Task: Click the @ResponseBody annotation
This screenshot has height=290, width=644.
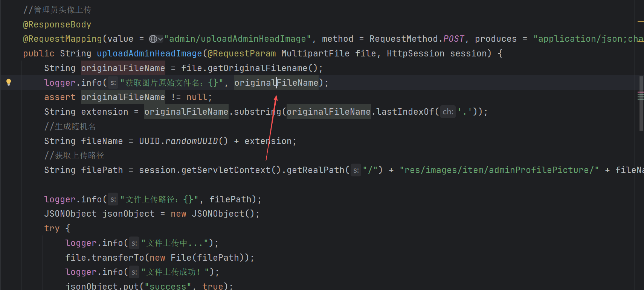Action: (x=57, y=24)
